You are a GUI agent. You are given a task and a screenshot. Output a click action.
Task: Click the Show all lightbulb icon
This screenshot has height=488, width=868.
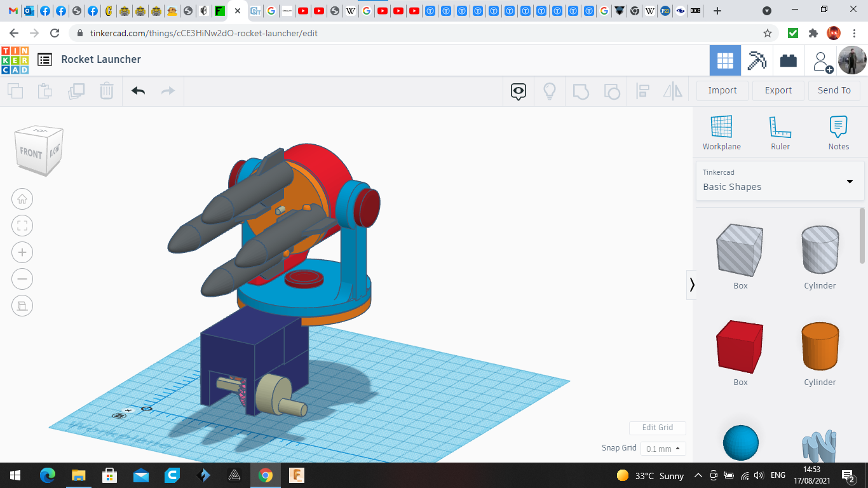(550, 91)
